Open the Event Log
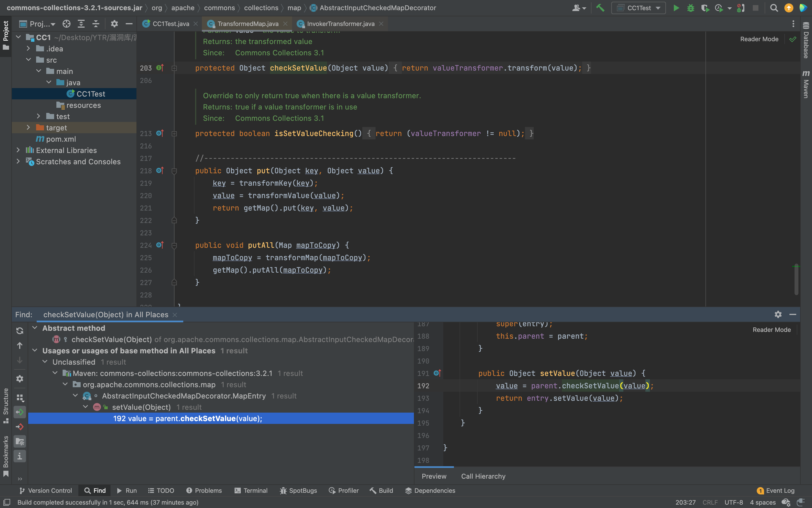The width and height of the screenshot is (812, 508). coord(776,491)
